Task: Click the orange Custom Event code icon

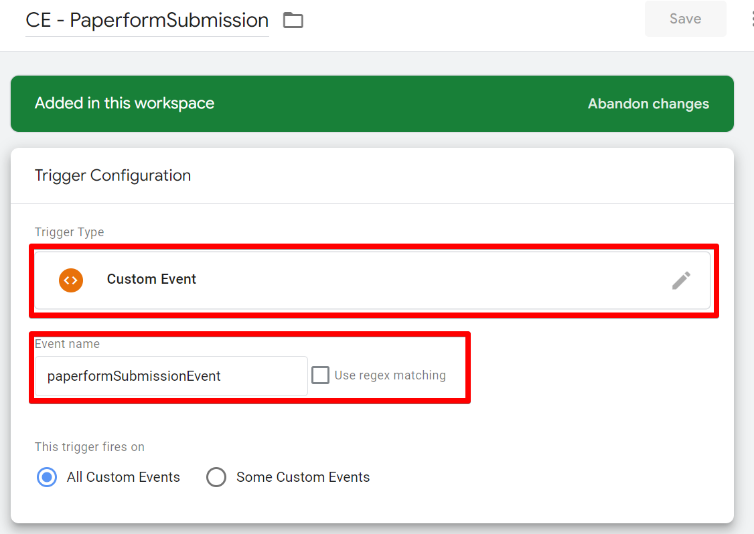Action: 70,280
